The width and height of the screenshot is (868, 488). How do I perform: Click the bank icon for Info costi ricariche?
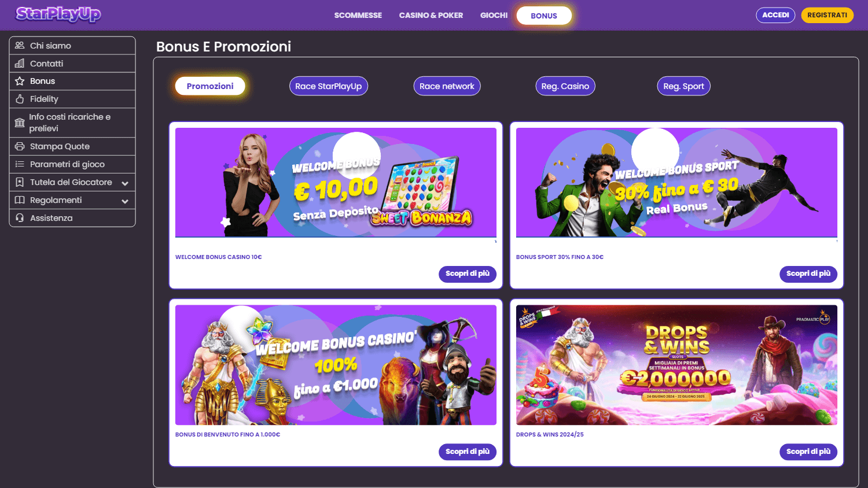tap(20, 123)
